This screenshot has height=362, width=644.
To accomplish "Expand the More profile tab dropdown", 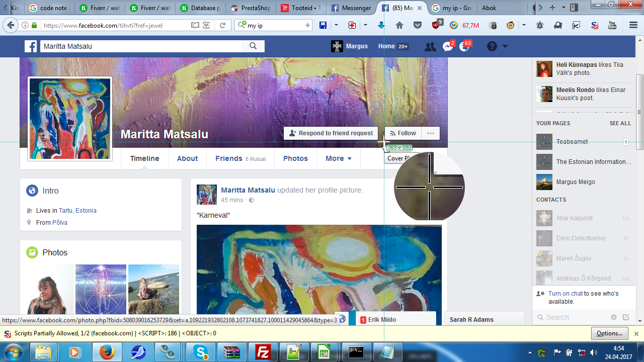I will [x=339, y=158].
